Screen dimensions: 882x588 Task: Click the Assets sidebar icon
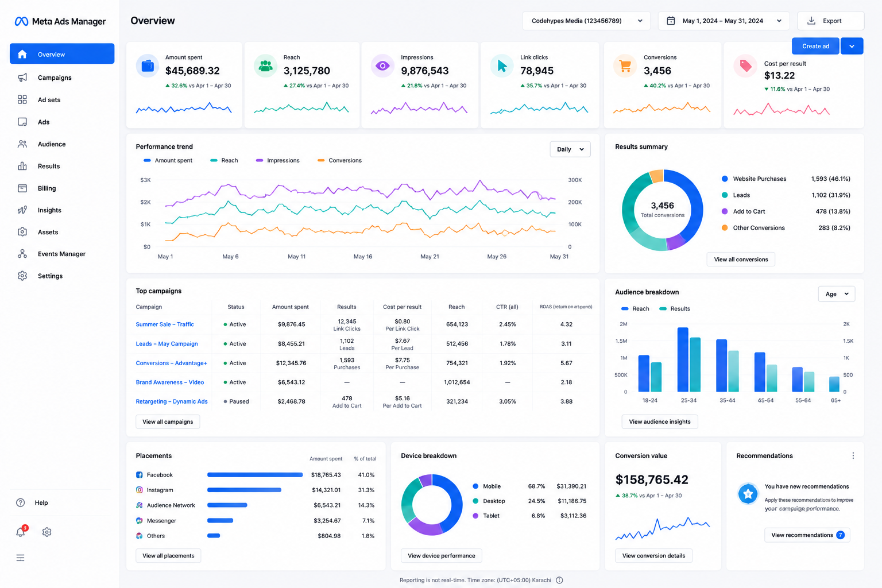(x=22, y=232)
